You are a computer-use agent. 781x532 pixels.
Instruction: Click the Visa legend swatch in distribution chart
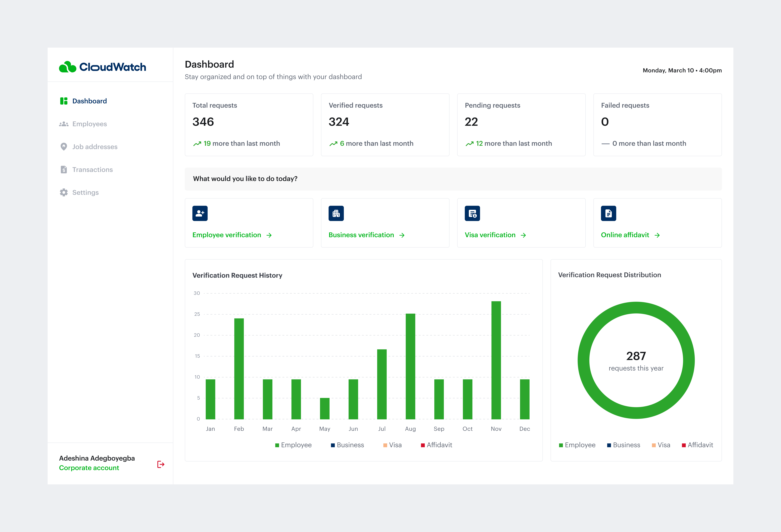pyautogui.click(x=654, y=445)
